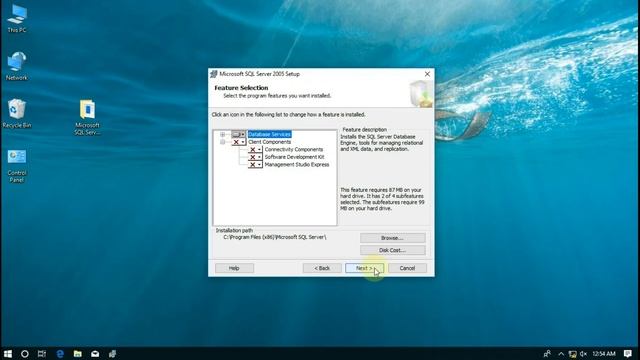
Task: Click the setup icon in the dialog title bar
Action: (x=214, y=74)
